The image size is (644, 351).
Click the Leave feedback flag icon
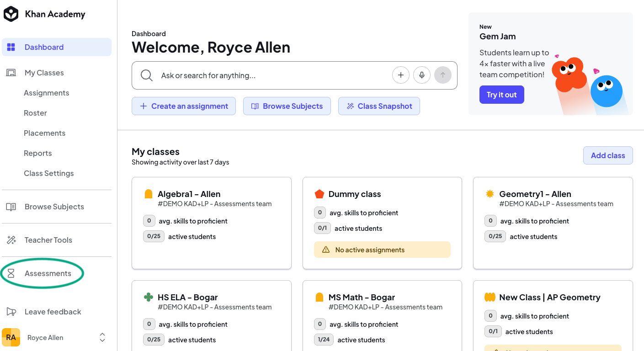[11, 312]
